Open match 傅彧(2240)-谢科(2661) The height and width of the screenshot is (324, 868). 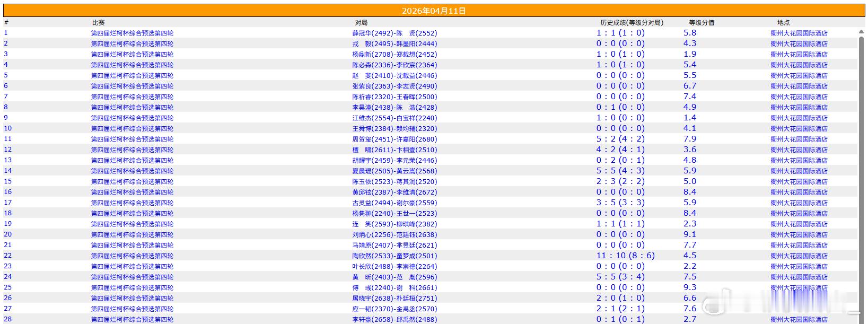(x=394, y=287)
